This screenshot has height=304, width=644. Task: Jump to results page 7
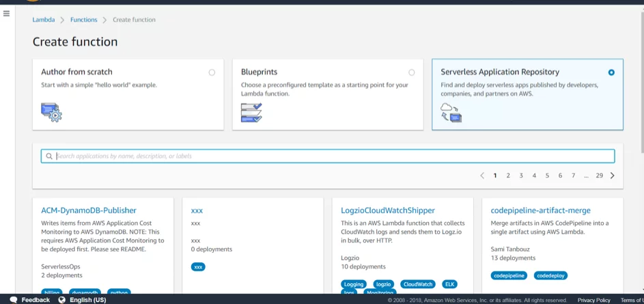click(x=574, y=176)
